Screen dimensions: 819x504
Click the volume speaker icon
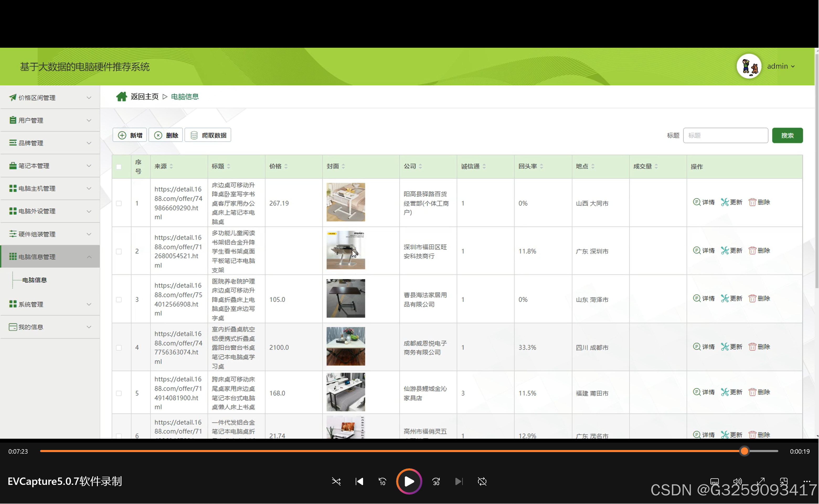[x=737, y=481]
